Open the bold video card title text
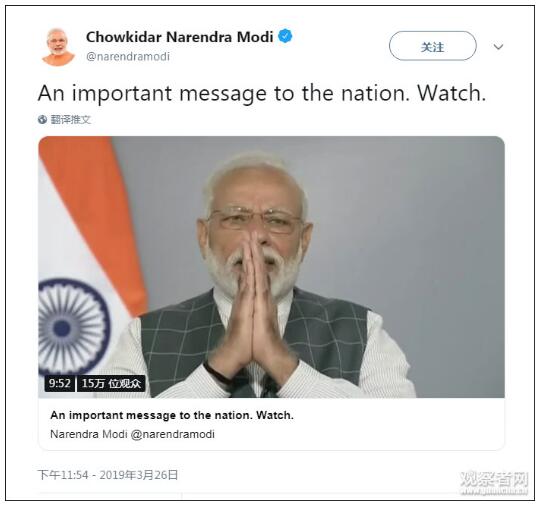The height and width of the screenshot is (507, 539). [172, 415]
